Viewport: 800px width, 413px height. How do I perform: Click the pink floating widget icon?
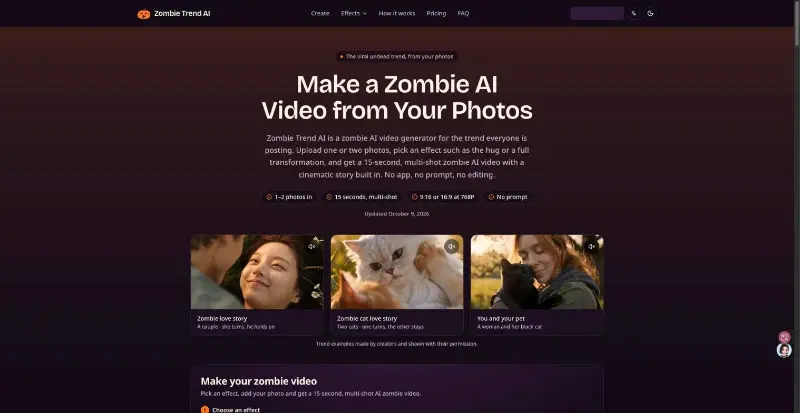[785, 337]
